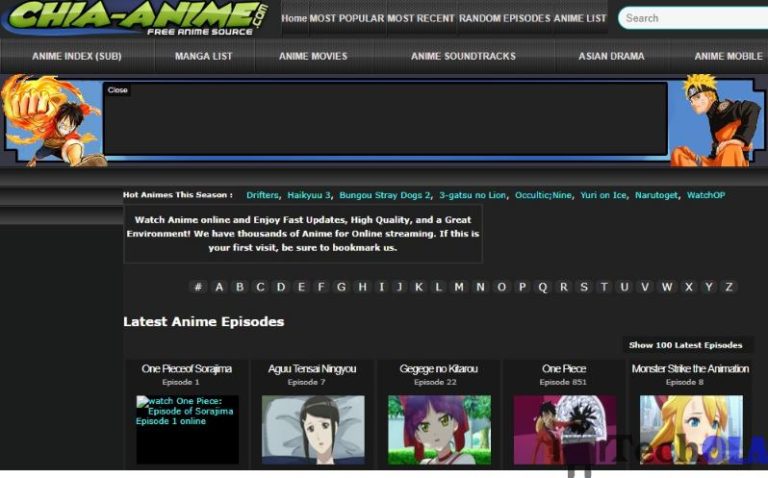This screenshot has width=768, height=478.
Task: Select letter W in index
Action: click(667, 287)
